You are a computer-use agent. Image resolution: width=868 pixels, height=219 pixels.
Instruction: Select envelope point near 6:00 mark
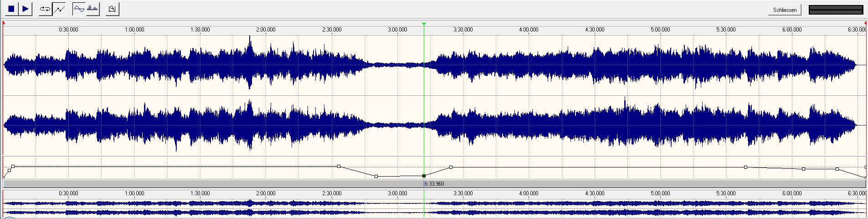click(803, 169)
